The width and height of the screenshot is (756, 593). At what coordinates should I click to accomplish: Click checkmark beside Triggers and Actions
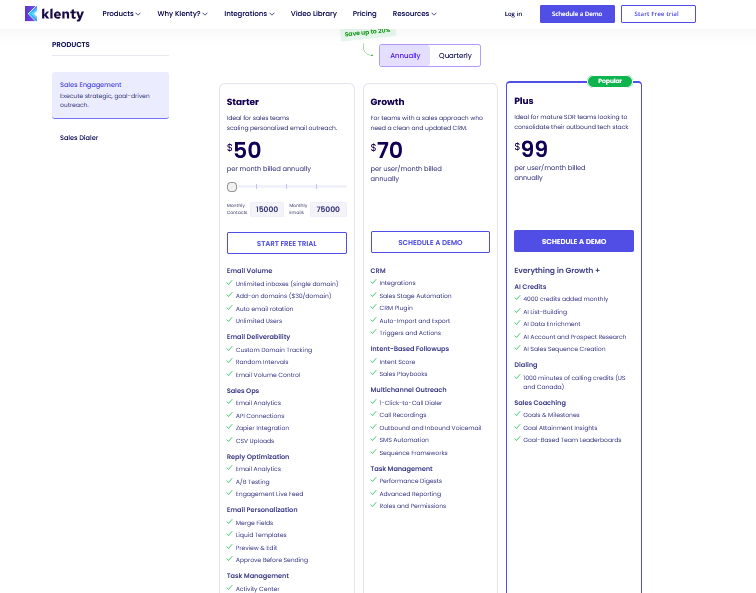pos(373,332)
